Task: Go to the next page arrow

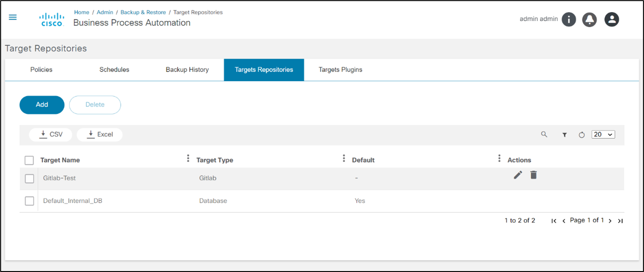Action: (610, 221)
